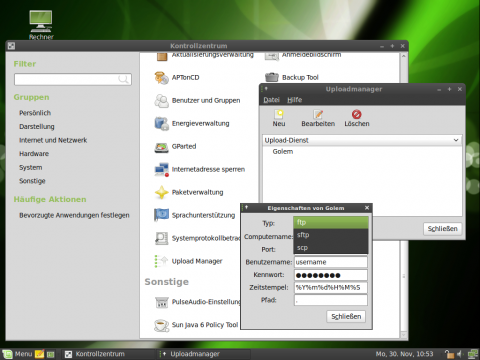Click Schließen in the Uploadmanager window
The height and width of the screenshot is (360, 480).
coord(443,229)
